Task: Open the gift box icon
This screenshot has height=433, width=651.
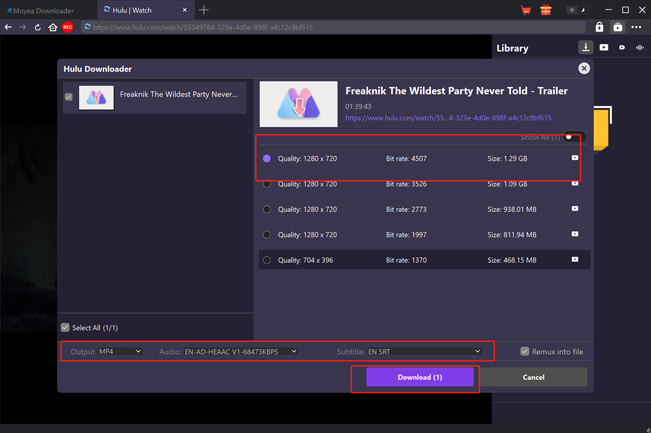Action: 546,10
